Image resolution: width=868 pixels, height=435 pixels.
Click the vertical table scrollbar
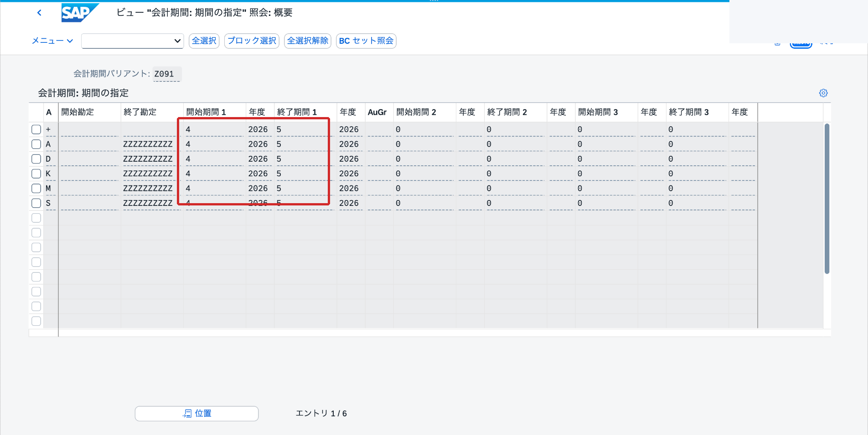827,199
